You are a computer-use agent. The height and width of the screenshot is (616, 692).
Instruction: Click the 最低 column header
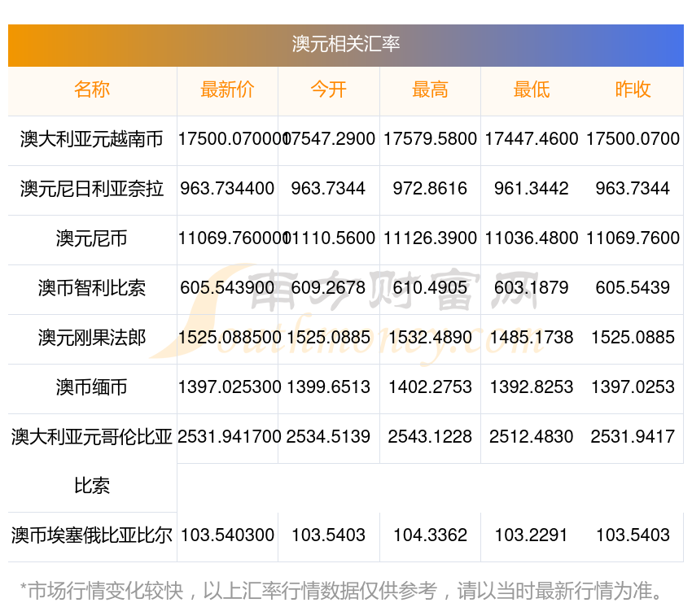[531, 90]
